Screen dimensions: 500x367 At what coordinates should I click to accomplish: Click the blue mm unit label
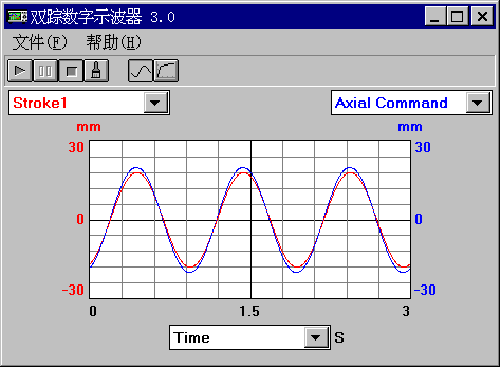(410, 127)
